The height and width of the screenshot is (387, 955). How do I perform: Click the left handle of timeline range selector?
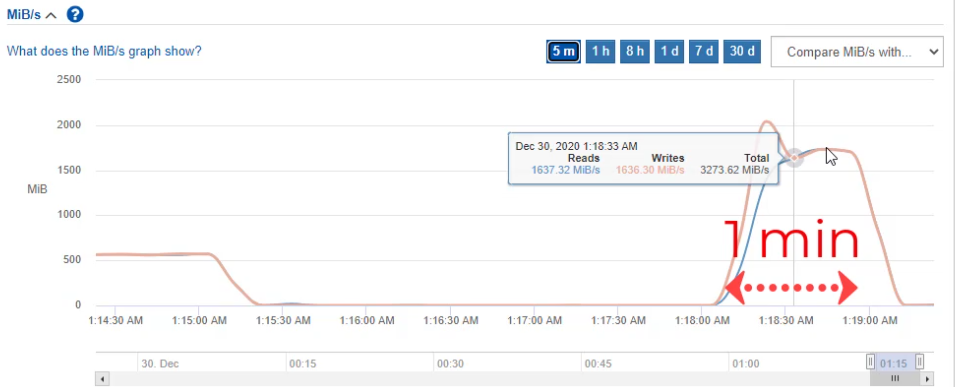871,362
